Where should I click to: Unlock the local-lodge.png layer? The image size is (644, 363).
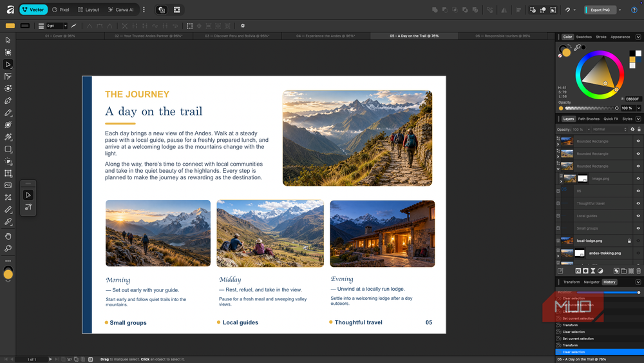[x=629, y=241]
